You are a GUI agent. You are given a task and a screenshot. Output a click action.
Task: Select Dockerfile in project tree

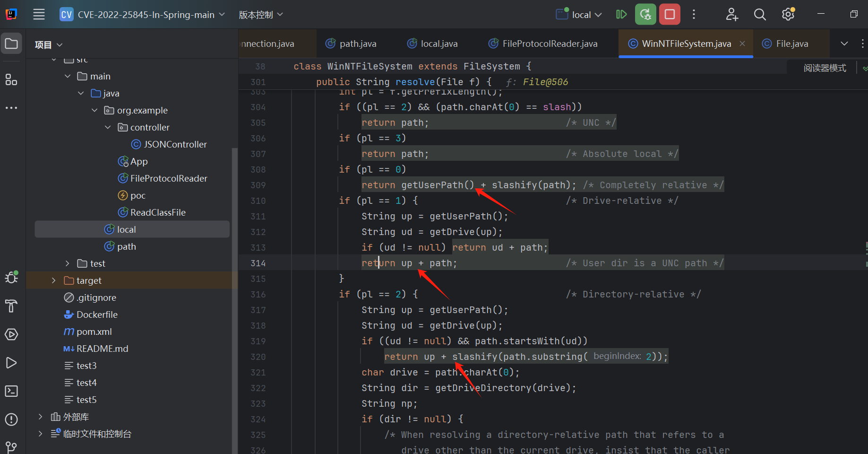point(91,314)
